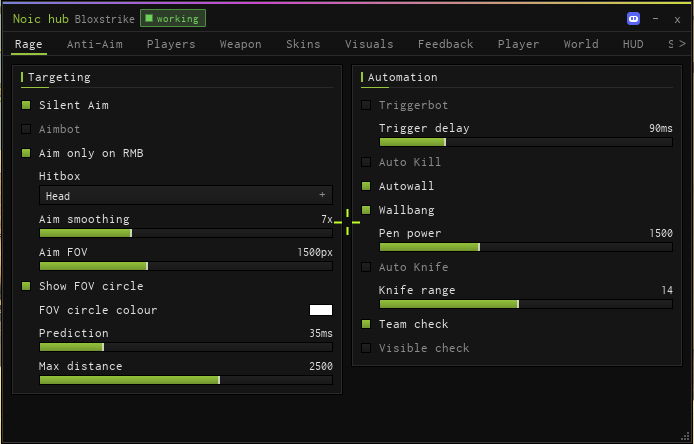Click the green working status indicator
This screenshot has height=444, width=694.
173,19
